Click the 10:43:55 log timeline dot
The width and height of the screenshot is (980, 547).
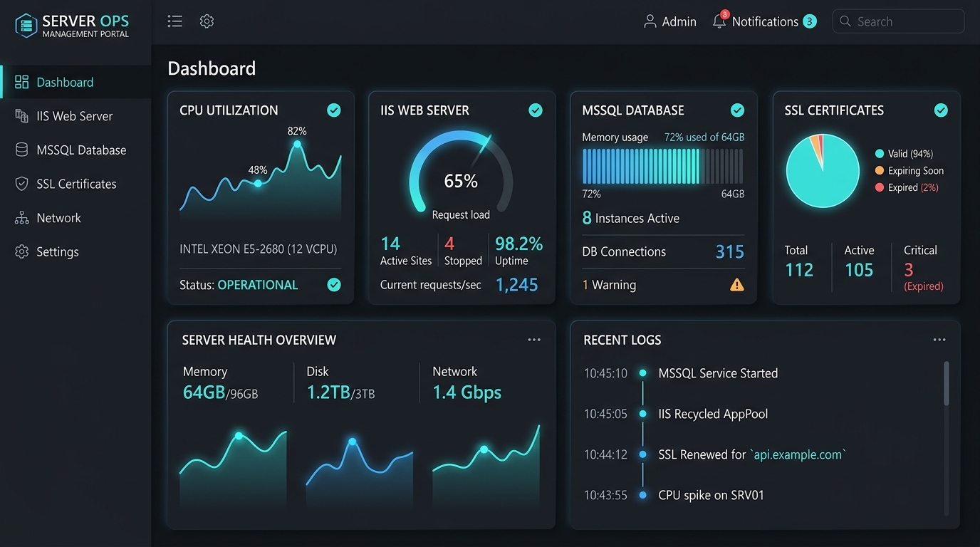(642, 495)
